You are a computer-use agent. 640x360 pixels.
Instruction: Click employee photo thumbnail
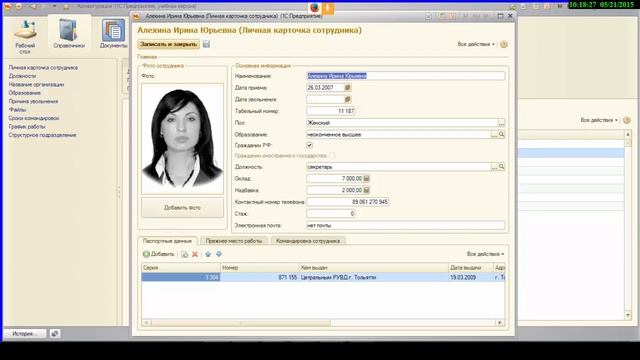coord(182,139)
